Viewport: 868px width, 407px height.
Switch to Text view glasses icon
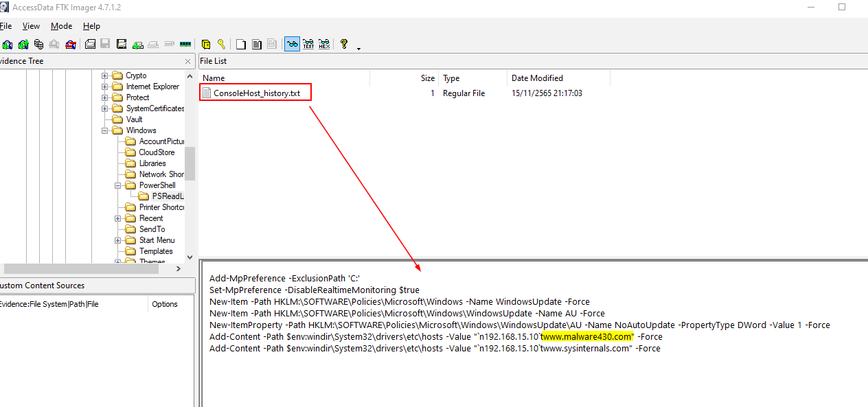(x=308, y=45)
